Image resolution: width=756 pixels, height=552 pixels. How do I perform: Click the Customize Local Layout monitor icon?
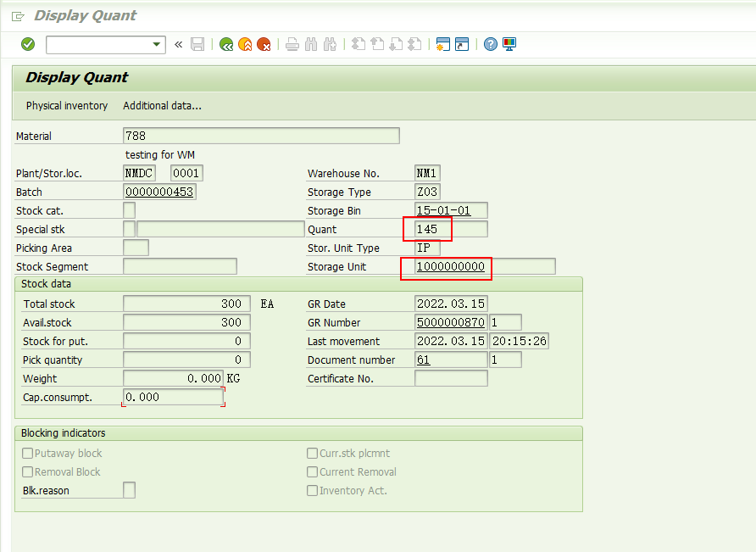tap(509, 44)
